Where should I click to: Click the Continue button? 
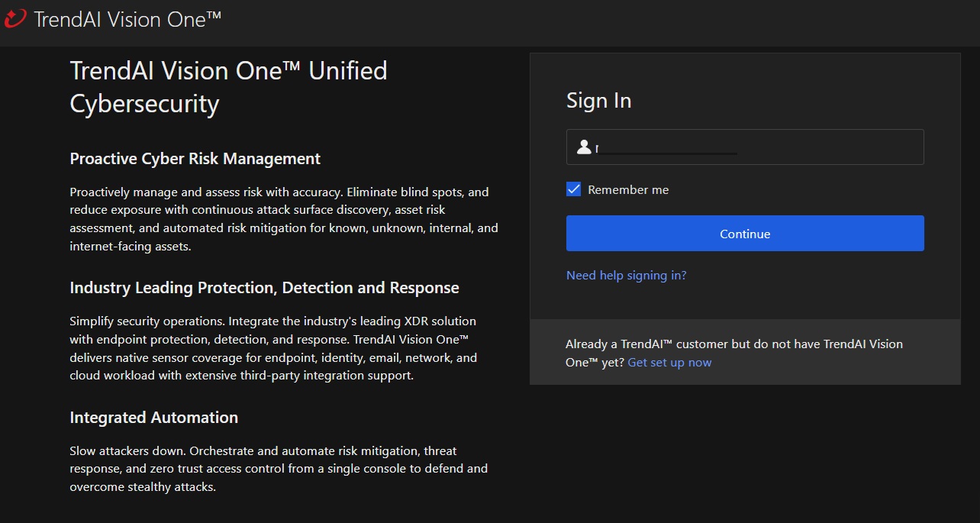pyautogui.click(x=745, y=234)
